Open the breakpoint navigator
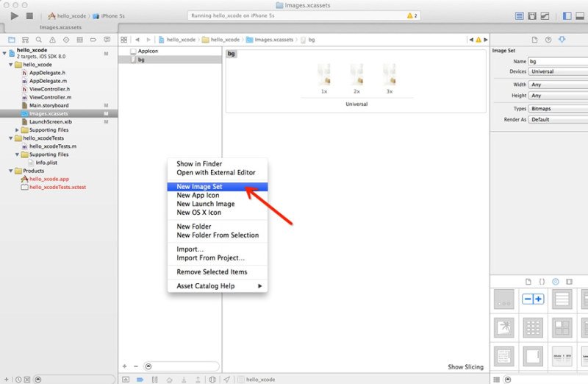 tap(93, 40)
